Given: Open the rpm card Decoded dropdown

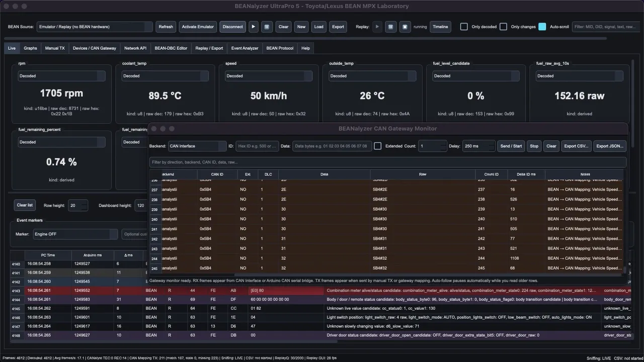Looking at the screenshot, I should coord(62,76).
